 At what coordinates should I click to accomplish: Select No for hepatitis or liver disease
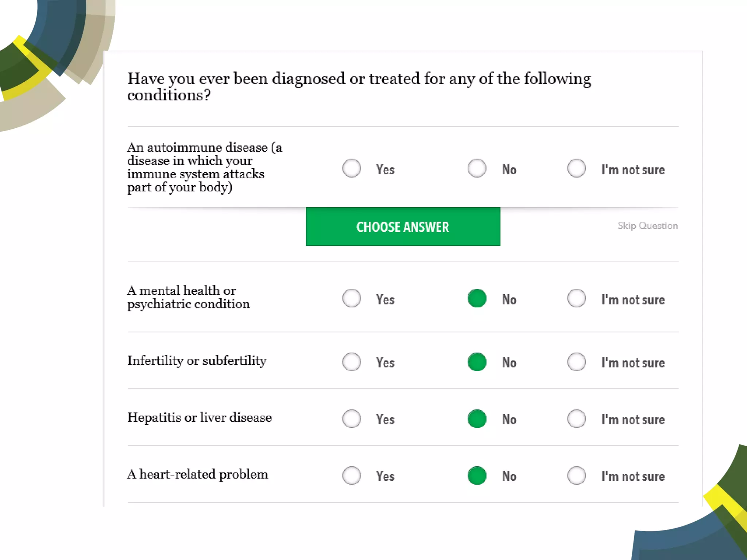click(x=477, y=419)
